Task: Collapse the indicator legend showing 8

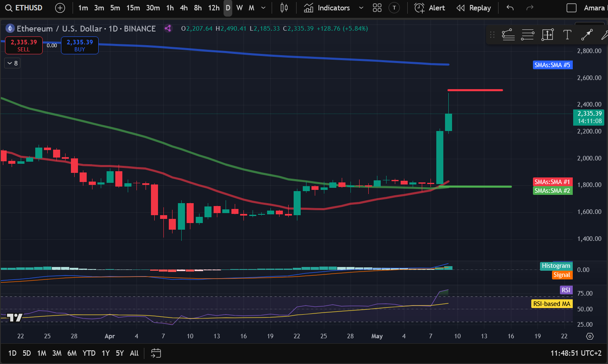Action: 12,63
